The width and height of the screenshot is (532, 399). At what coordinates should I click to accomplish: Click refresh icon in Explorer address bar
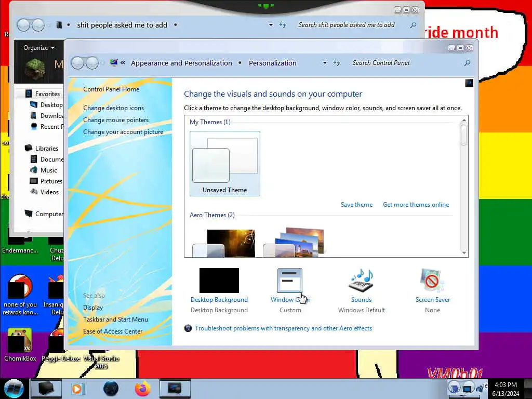(283, 25)
